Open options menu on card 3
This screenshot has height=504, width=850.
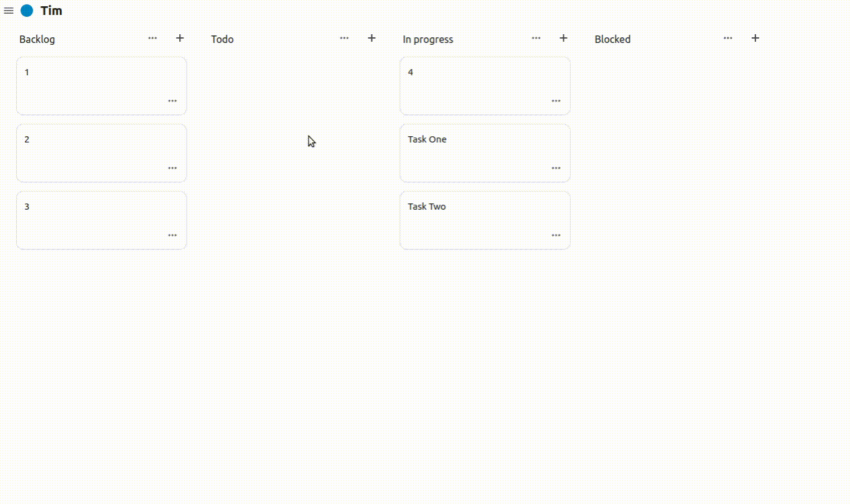pyautogui.click(x=172, y=235)
